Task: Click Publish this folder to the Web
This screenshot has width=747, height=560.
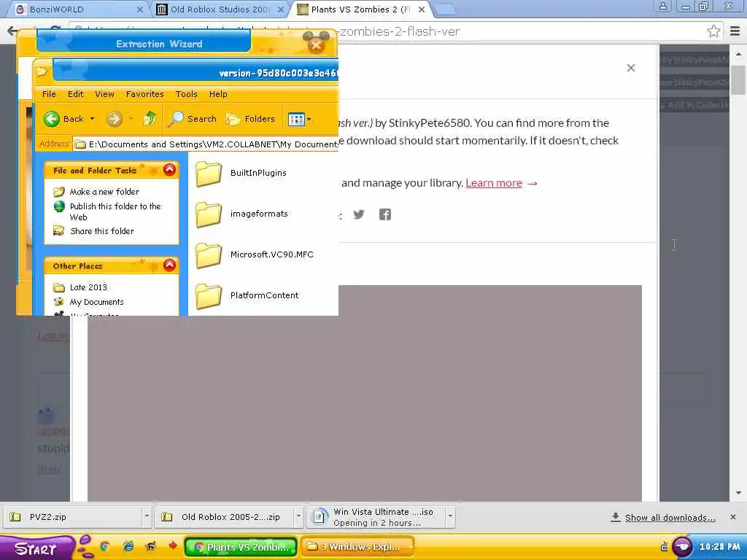Action: 115,211
